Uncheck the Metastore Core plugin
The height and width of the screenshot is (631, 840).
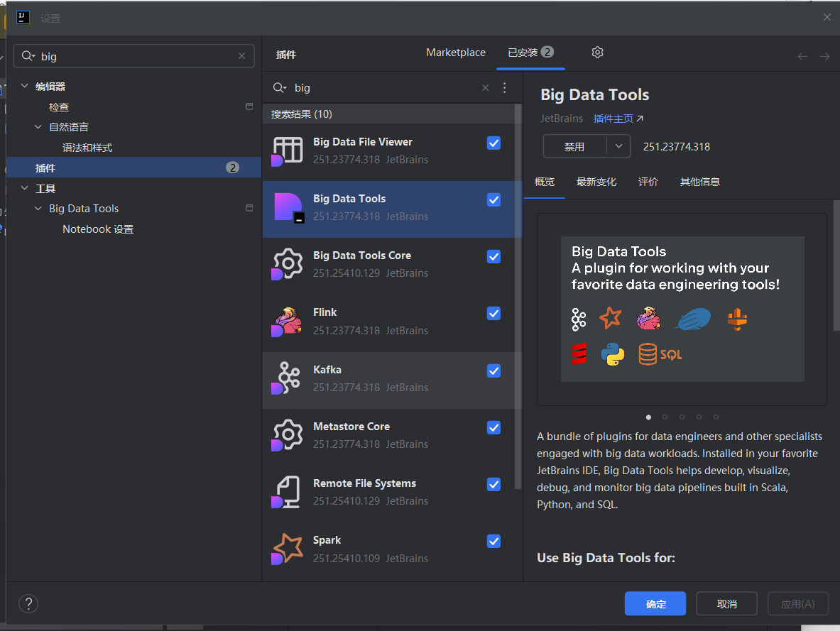[494, 427]
